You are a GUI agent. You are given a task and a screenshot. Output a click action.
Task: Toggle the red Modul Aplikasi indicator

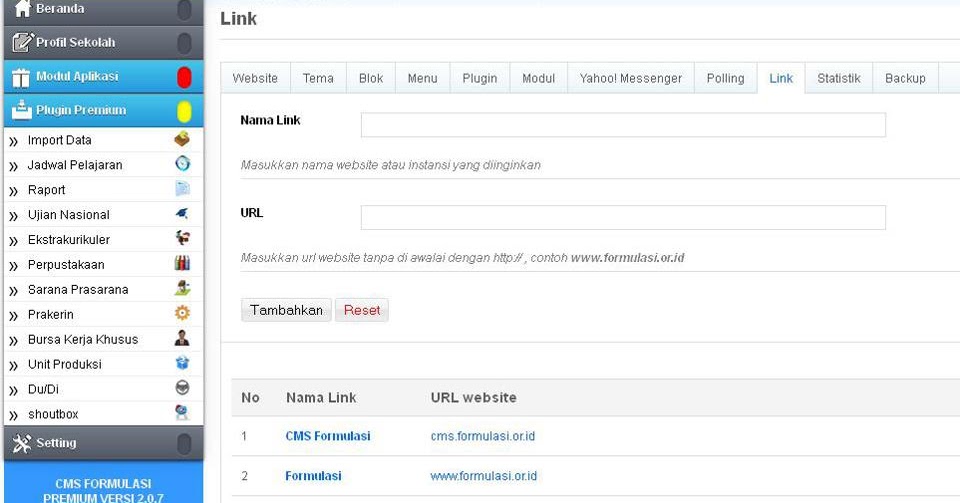(184, 77)
